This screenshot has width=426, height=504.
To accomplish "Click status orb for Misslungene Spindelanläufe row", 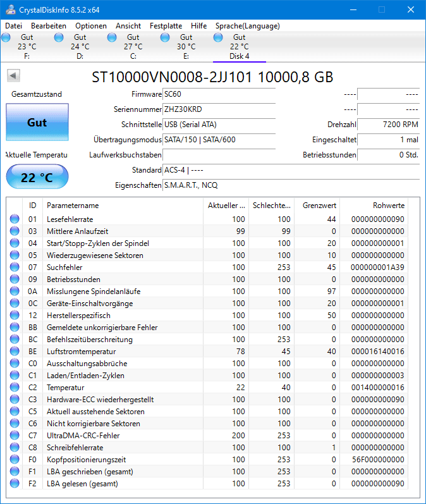I will [15, 291].
